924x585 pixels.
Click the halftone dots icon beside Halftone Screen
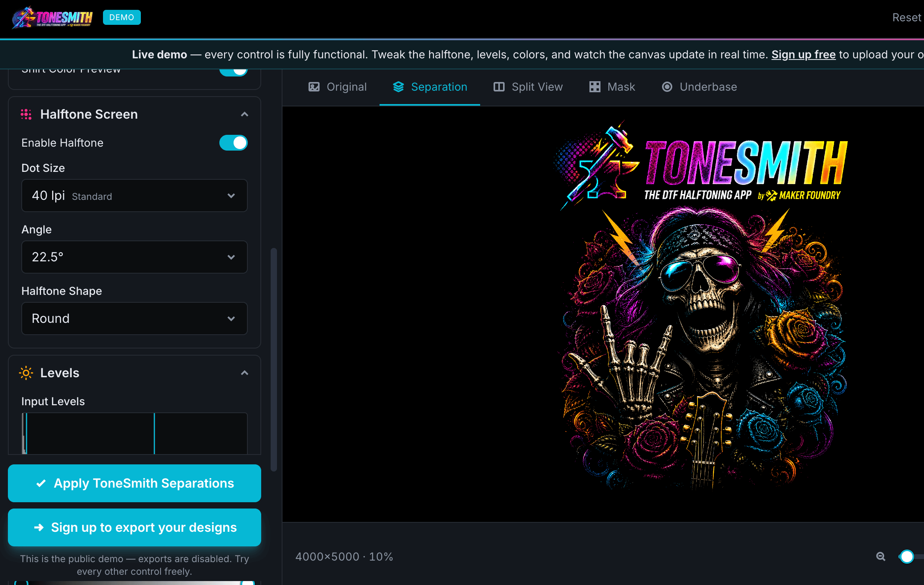(x=26, y=114)
